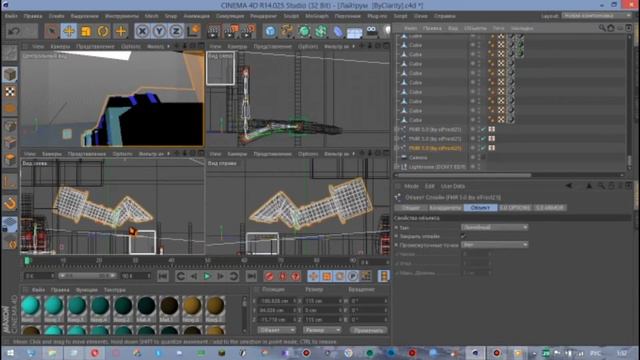Viewport: 640px width, 360px height.
Task: Toggle Autokeying red button
Action: point(282,276)
